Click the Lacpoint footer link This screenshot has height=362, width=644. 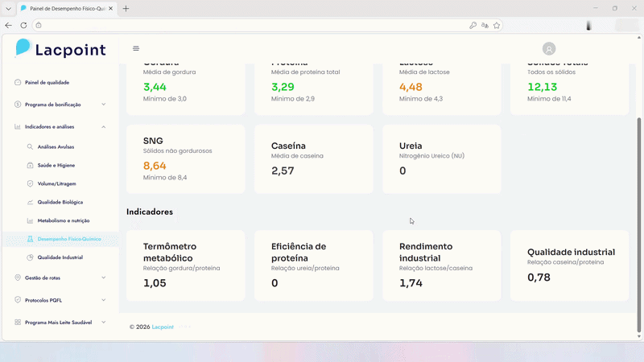pos(164,327)
